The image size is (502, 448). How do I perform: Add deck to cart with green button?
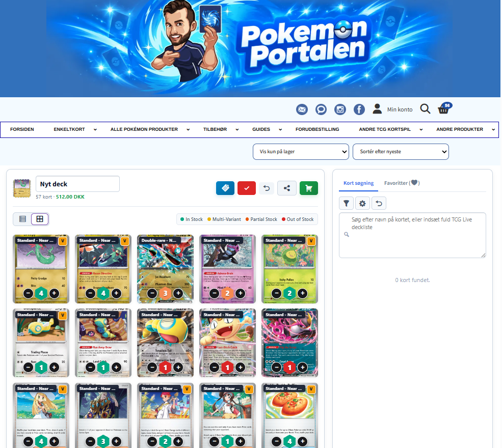[309, 188]
